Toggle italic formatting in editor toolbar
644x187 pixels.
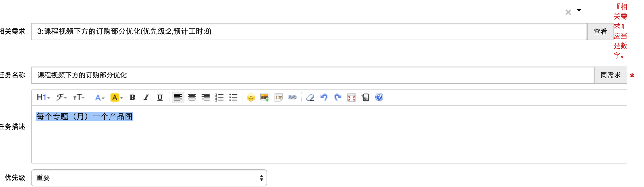pos(146,98)
